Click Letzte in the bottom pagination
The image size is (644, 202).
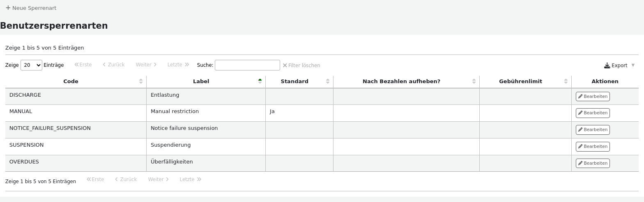point(190,179)
